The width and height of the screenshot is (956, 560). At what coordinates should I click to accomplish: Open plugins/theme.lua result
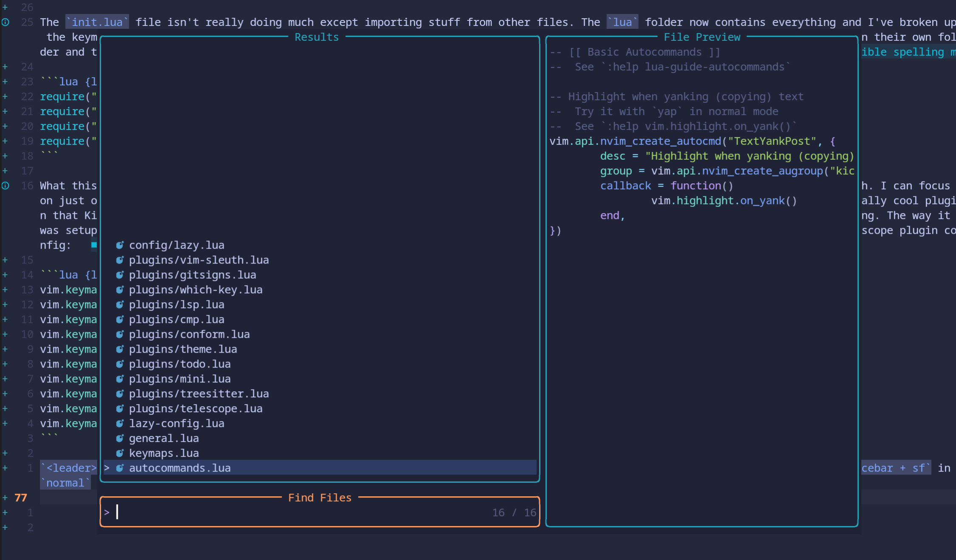[x=183, y=349]
